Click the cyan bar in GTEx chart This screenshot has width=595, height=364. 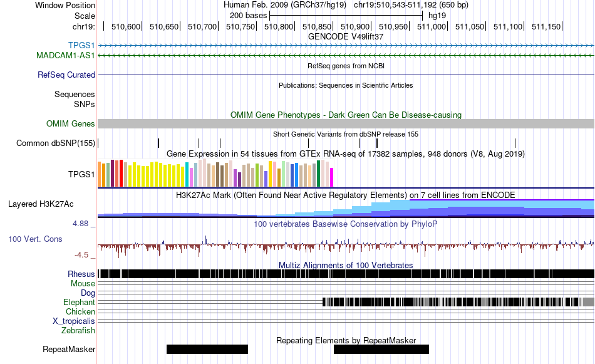187,174
